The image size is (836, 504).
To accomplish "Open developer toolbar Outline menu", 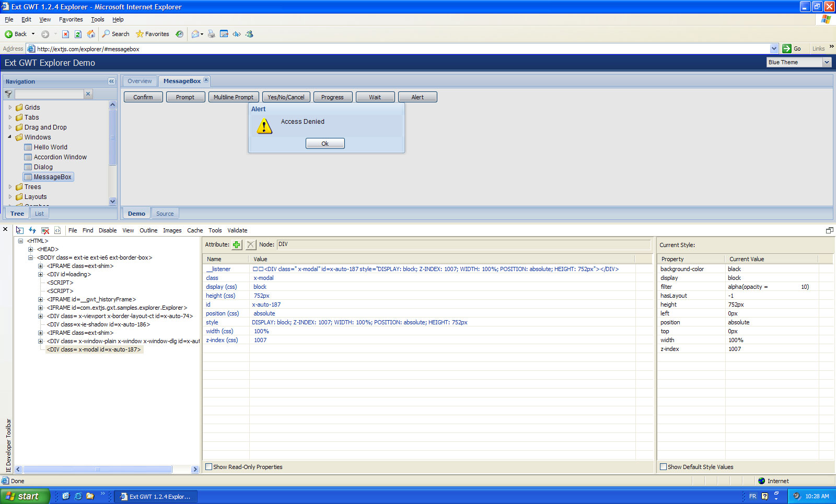I will (148, 230).
